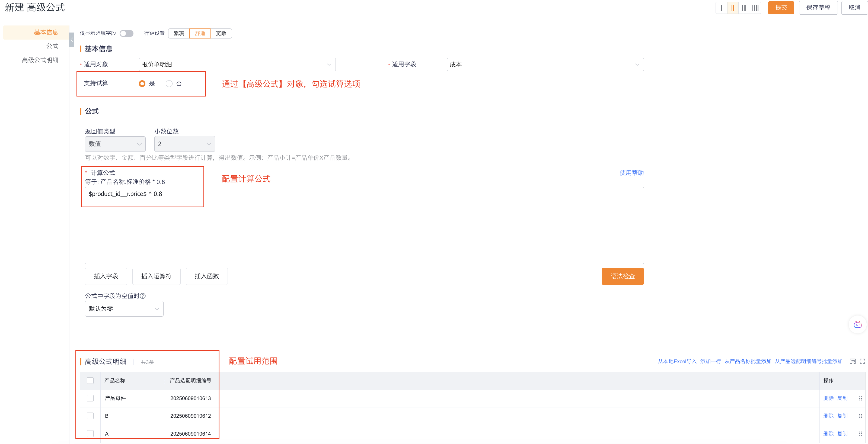868x444 pixels.
Task: Grab drag handle for 产品母件 row
Action: pyautogui.click(x=860, y=398)
